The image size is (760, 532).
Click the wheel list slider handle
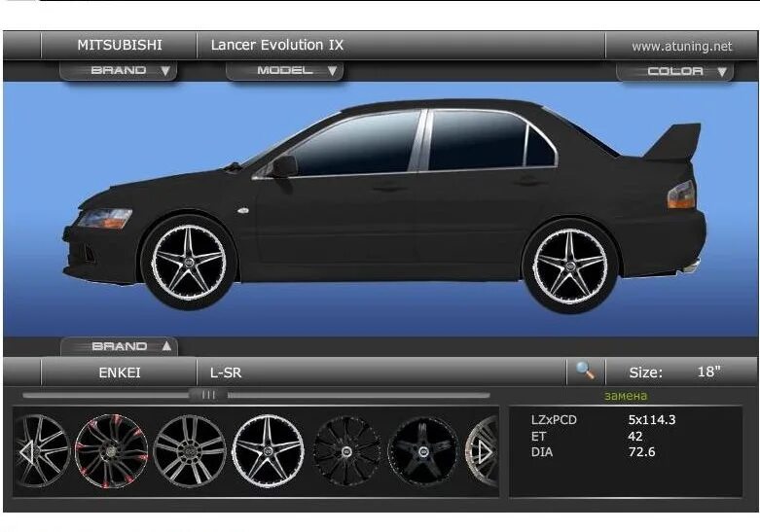click(208, 395)
